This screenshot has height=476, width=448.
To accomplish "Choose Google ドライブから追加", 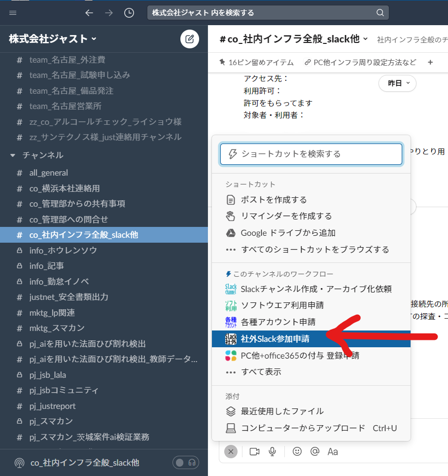I will coord(311,233).
